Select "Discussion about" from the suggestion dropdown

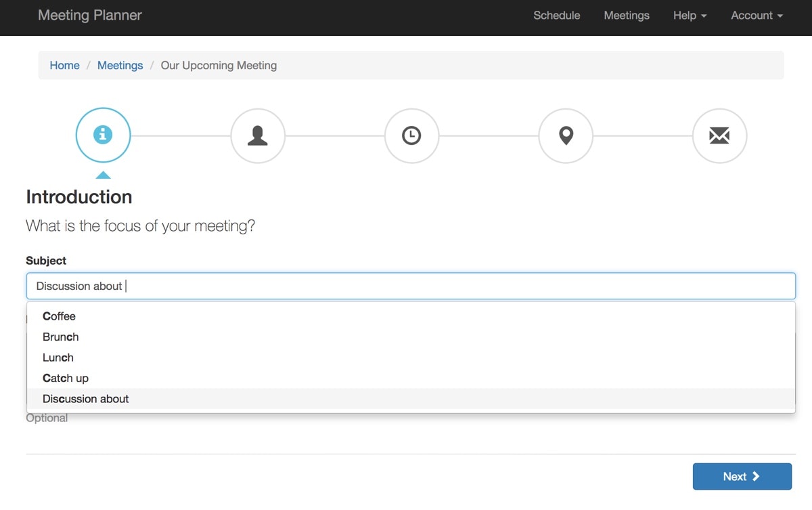click(x=85, y=398)
